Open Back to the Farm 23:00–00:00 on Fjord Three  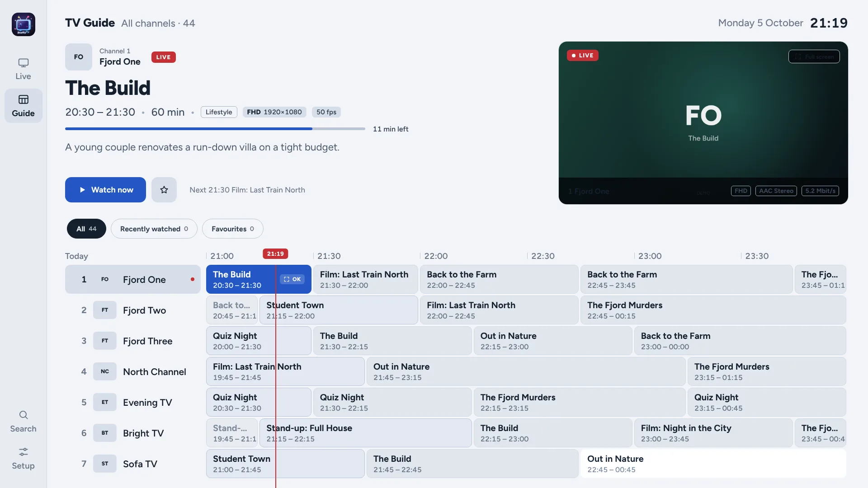[x=740, y=341]
